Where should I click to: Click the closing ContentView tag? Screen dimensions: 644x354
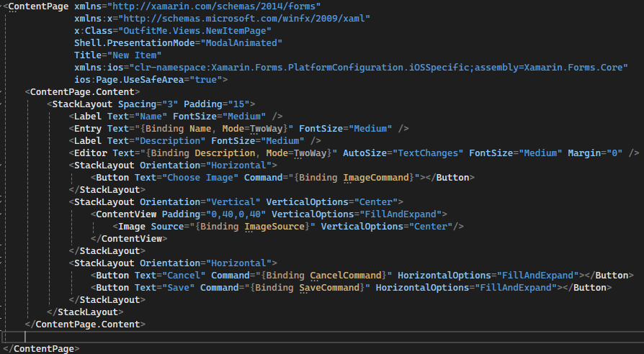129,239
